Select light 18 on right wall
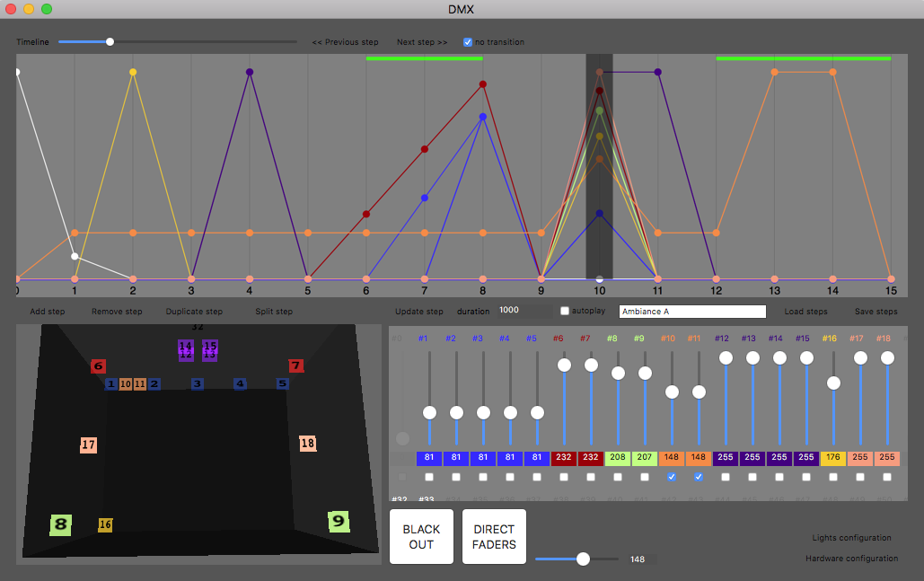 click(307, 443)
